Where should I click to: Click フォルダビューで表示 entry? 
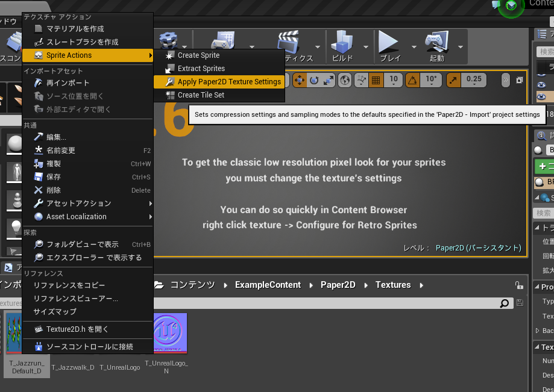(87, 244)
